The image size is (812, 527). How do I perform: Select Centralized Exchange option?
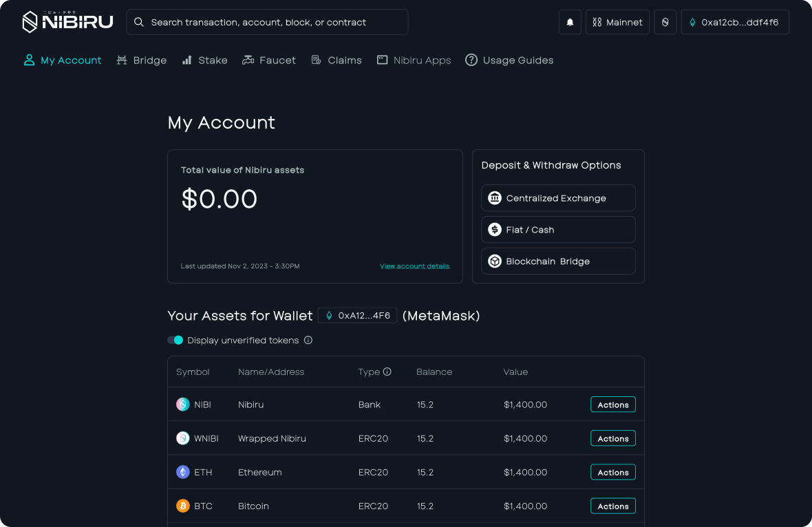[x=558, y=197]
